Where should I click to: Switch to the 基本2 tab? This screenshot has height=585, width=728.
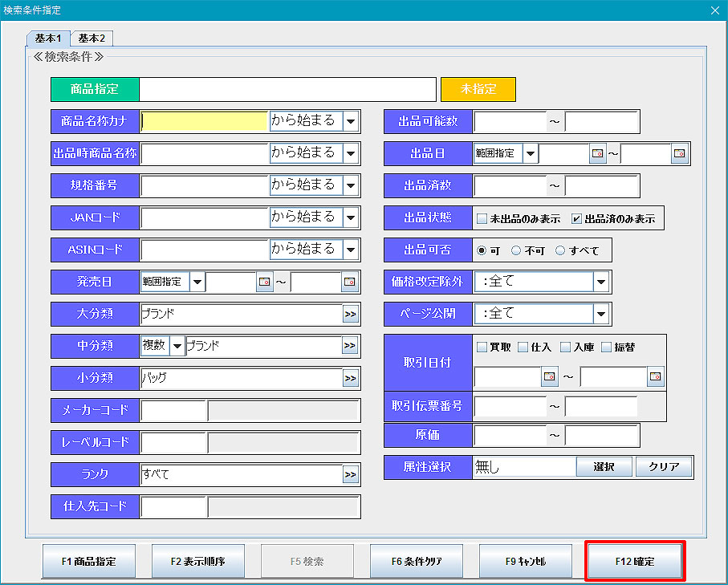pos(92,38)
